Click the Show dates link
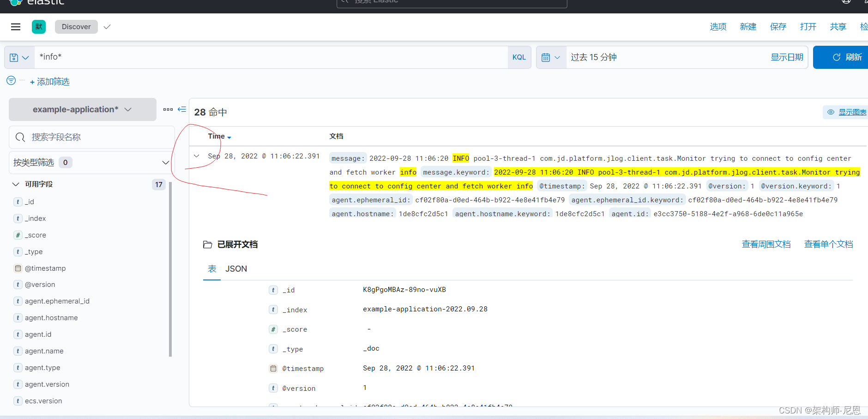This screenshot has width=868, height=419. tap(787, 57)
